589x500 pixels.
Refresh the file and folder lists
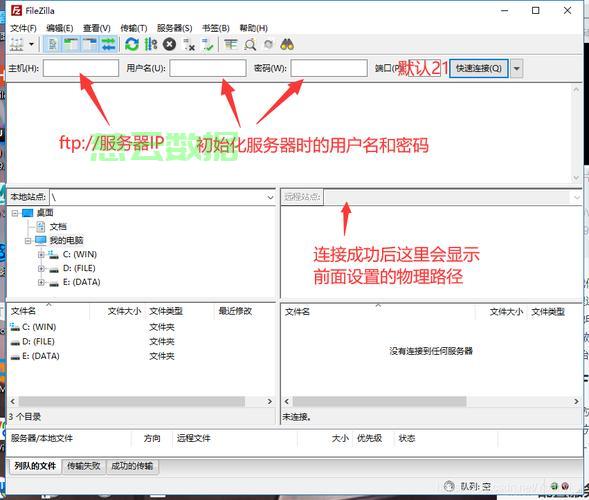[131, 45]
